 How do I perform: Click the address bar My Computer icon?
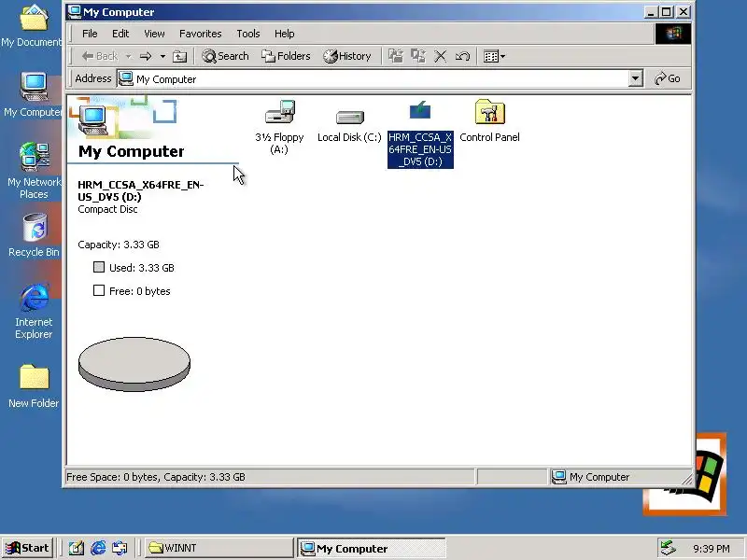click(x=125, y=79)
